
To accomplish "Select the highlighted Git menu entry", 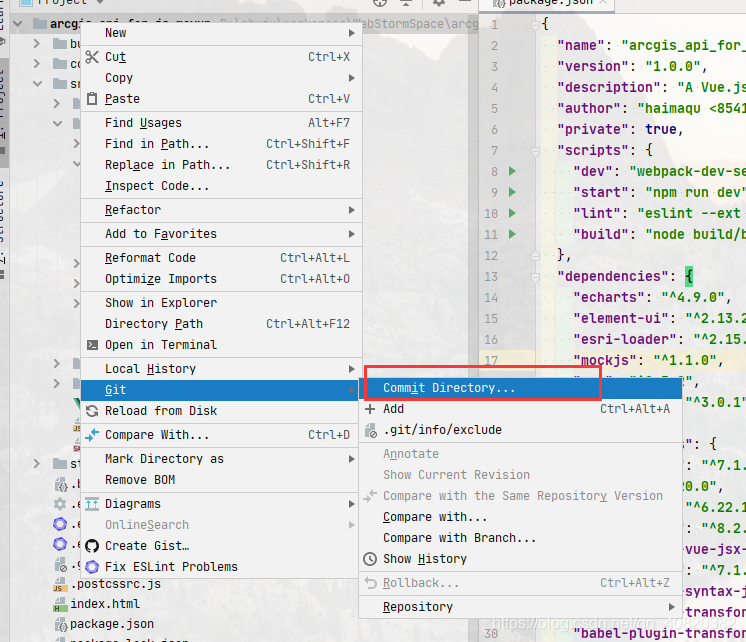I will (220, 390).
